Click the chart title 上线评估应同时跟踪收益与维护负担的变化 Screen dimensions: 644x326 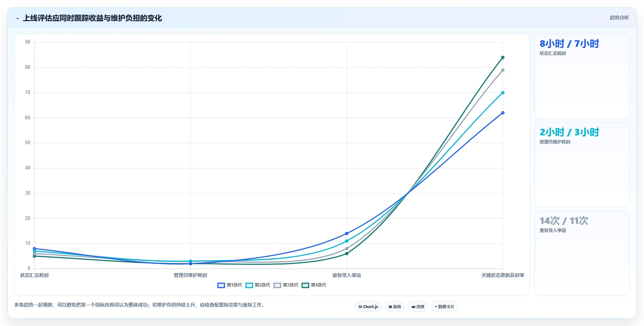[92, 18]
